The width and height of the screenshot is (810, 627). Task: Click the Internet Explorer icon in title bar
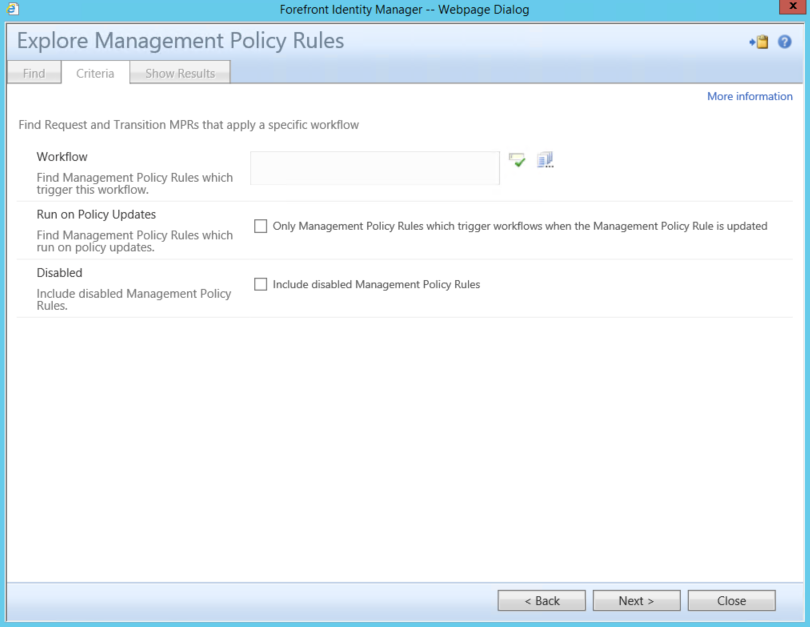coord(12,9)
